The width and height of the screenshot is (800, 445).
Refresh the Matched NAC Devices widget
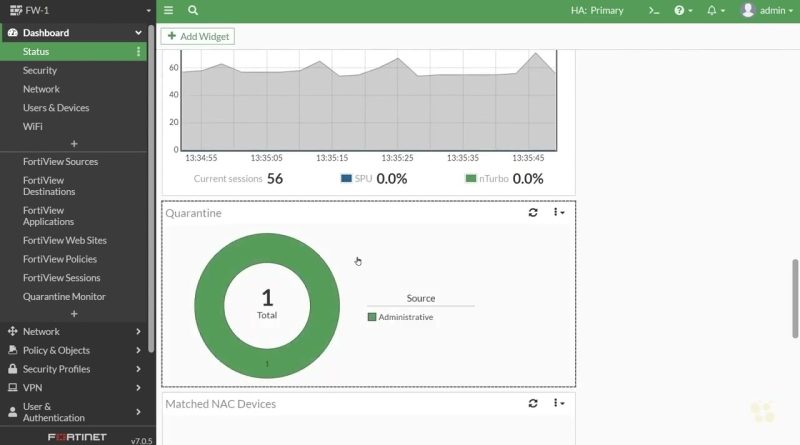pyautogui.click(x=533, y=403)
